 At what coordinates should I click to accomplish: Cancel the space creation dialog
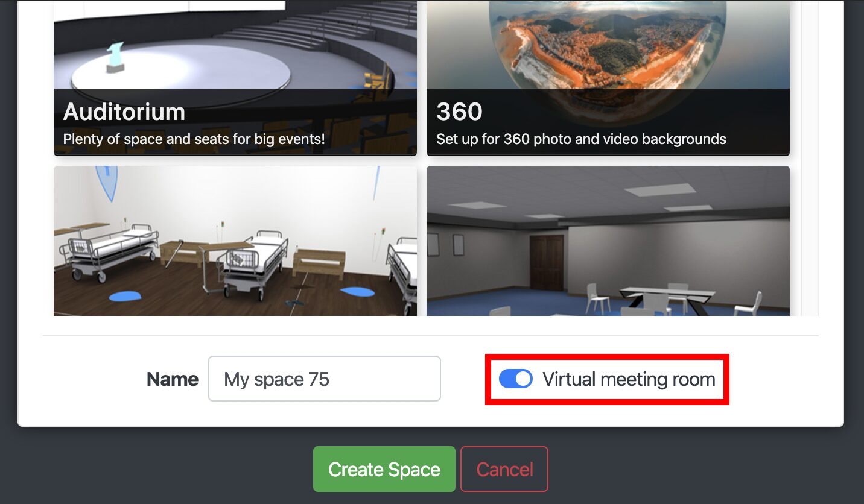504,469
